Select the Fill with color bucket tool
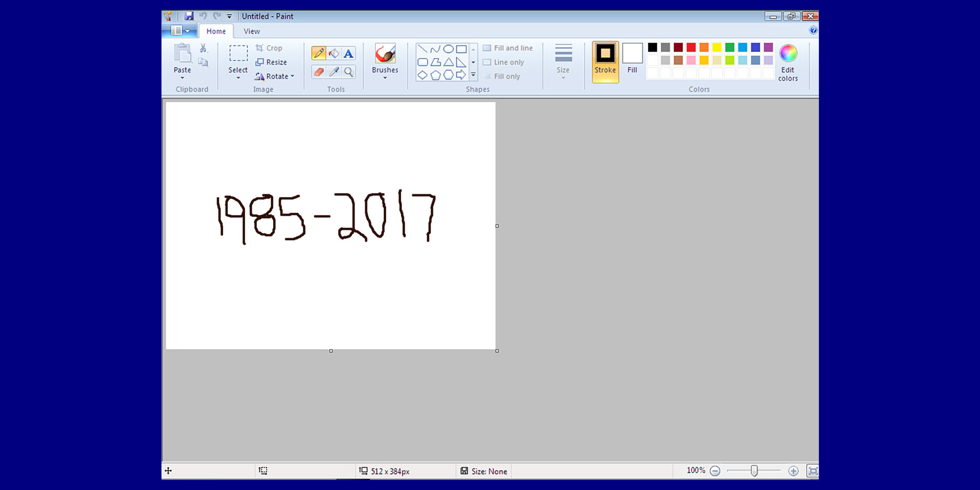Screen dimensions: 980x490 pos(334,53)
